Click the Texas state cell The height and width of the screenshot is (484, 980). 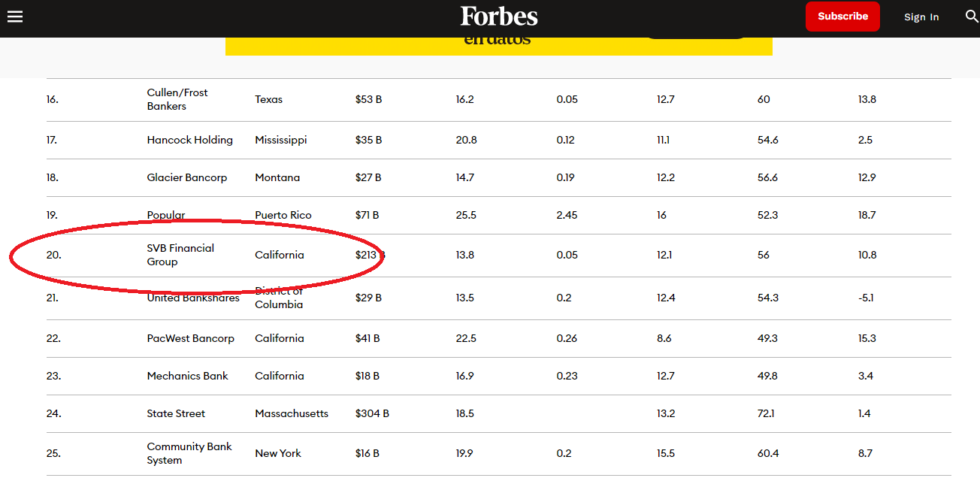tap(269, 99)
